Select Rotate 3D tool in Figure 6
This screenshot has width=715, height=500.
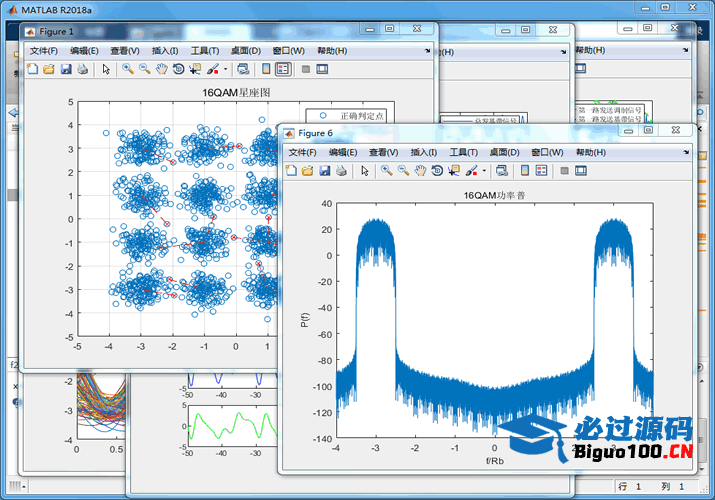[437, 171]
